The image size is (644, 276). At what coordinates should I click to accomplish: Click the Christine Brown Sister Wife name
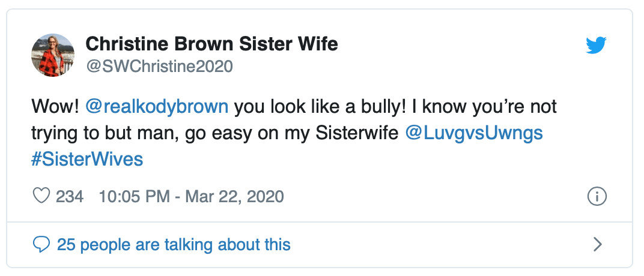(x=211, y=44)
